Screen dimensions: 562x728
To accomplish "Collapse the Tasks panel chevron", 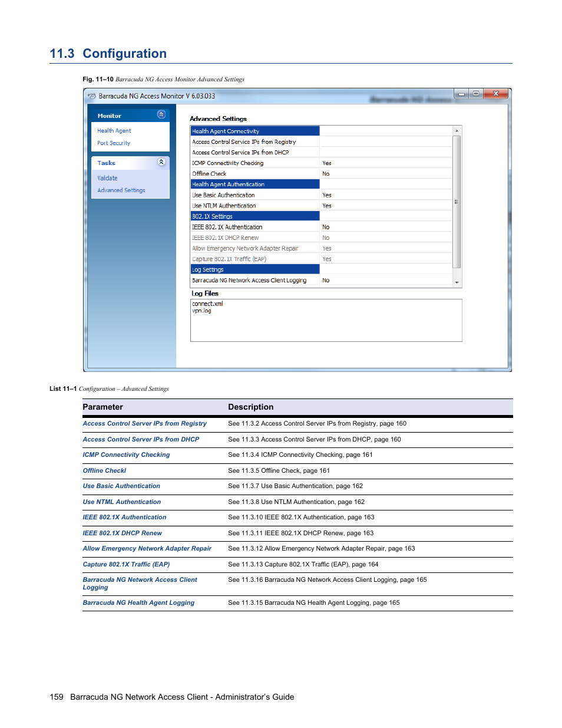I will 161,162.
